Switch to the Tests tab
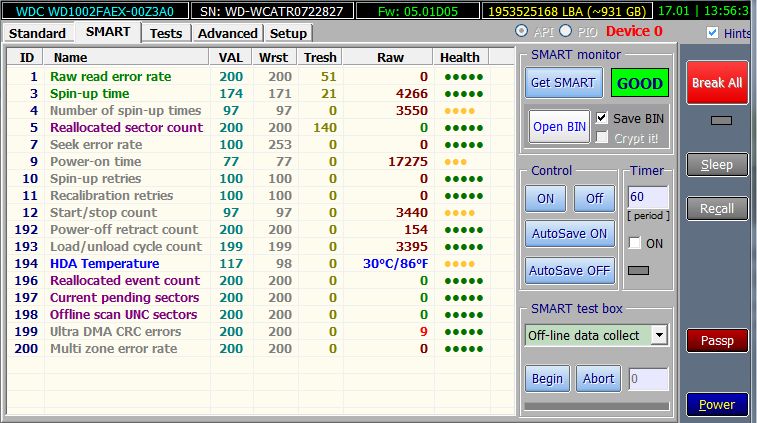The height and width of the screenshot is (423, 757). 166,33
